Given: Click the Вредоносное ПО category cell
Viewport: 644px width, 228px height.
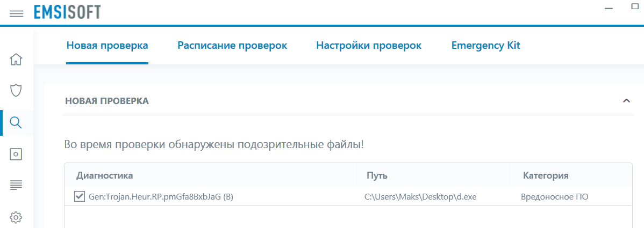Looking at the screenshot, I should (554, 197).
